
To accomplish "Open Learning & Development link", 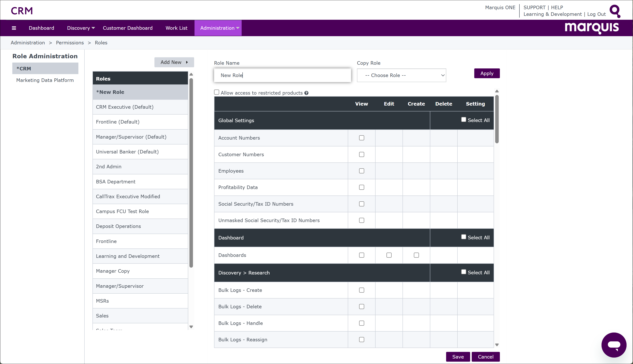I will 552,14.
